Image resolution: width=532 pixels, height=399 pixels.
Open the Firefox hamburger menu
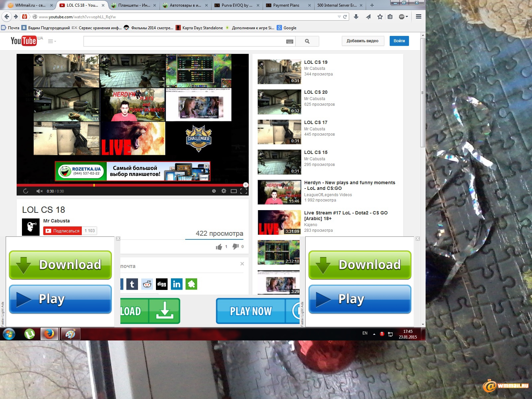(x=419, y=17)
